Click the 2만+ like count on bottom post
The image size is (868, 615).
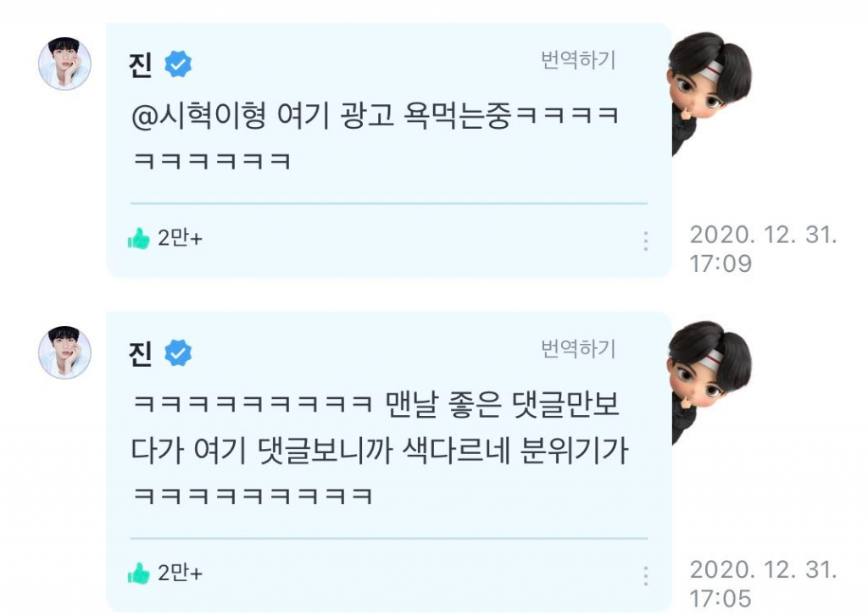181,573
